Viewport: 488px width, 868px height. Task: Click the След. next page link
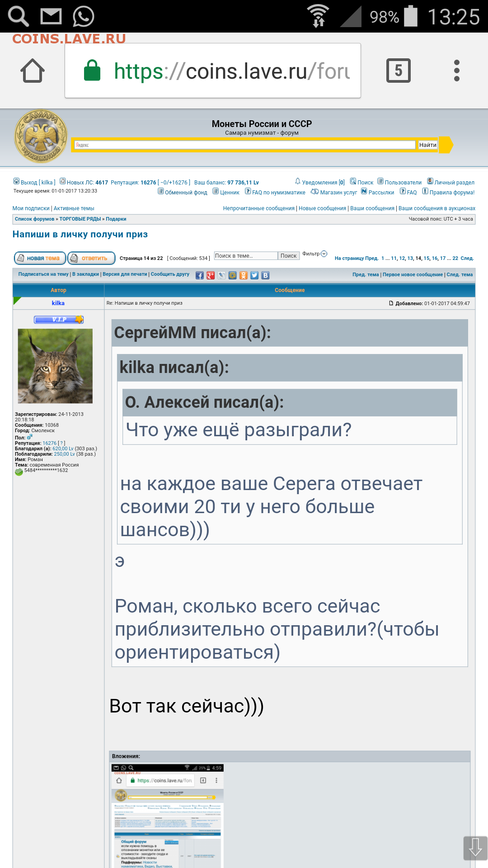467,259
